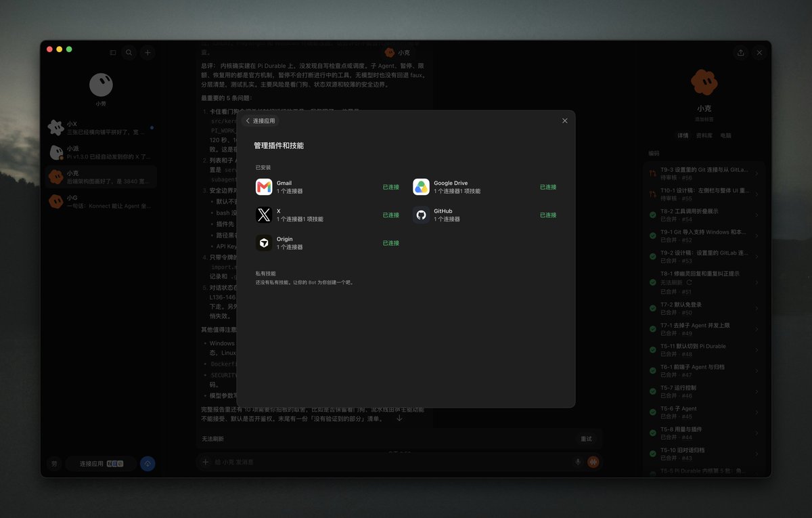812x518 pixels.
Task: Switch to the 详情 tab
Action: [x=683, y=135]
